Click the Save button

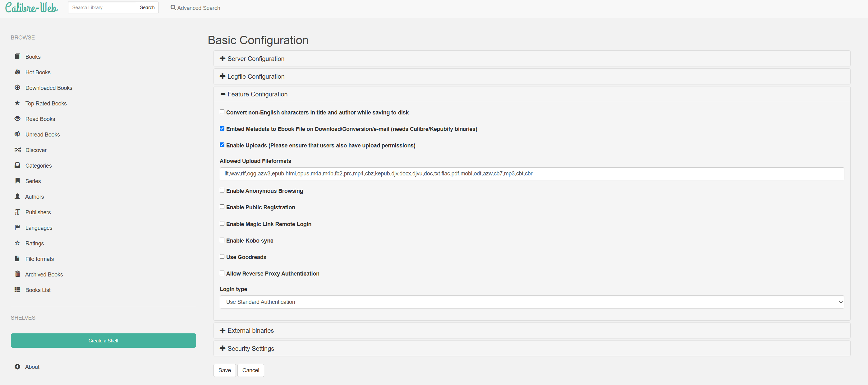pyautogui.click(x=224, y=370)
